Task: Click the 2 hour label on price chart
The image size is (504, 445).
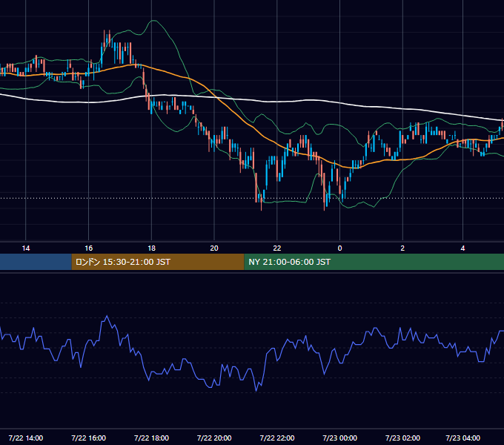Action: click(402, 248)
